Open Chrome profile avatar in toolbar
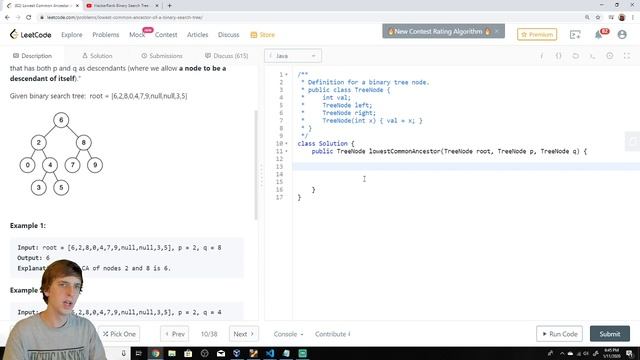Screen dimensions: 640x360 coord(622,17)
